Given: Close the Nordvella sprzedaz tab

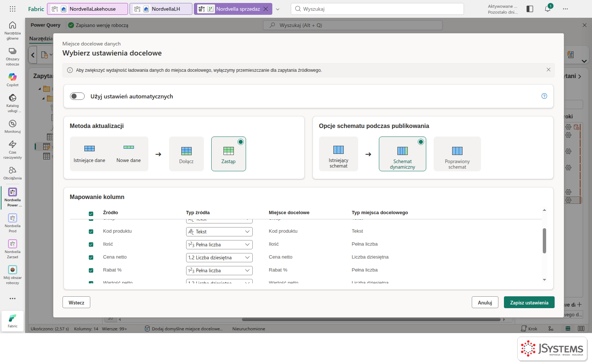Looking at the screenshot, I should 266,9.
